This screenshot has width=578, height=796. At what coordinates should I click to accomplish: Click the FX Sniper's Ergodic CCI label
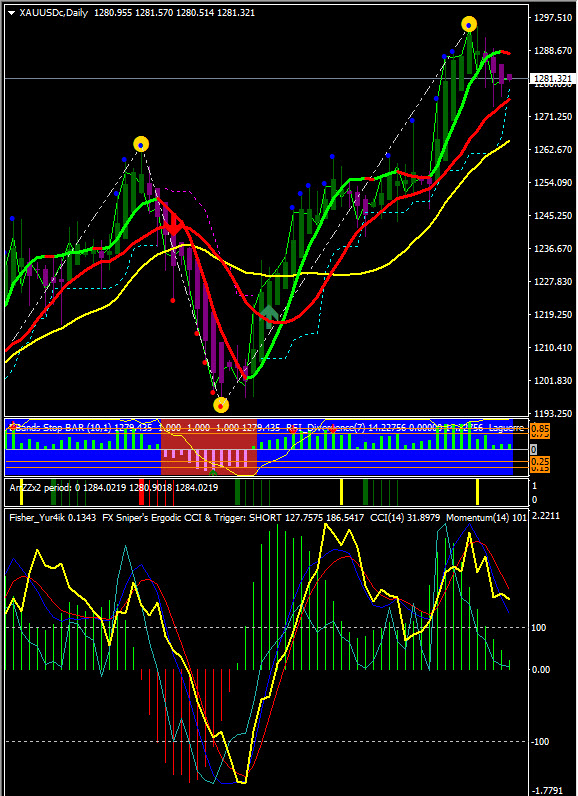pos(151,518)
